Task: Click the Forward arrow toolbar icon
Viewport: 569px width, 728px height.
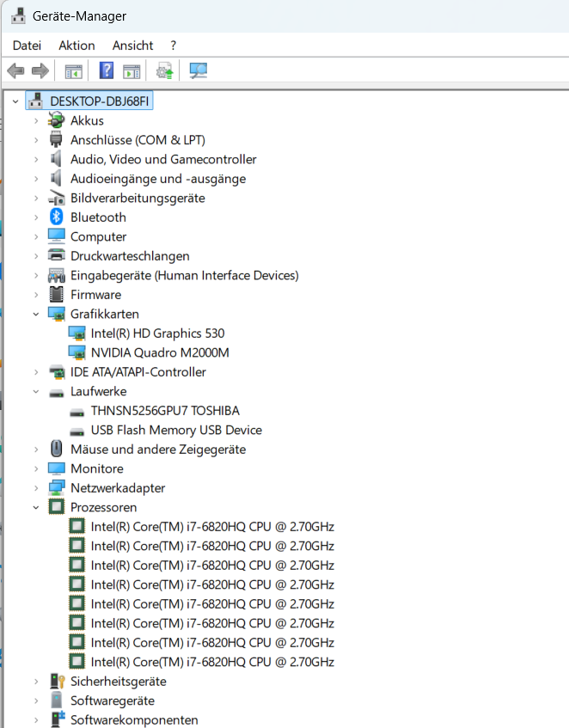Action: point(40,71)
